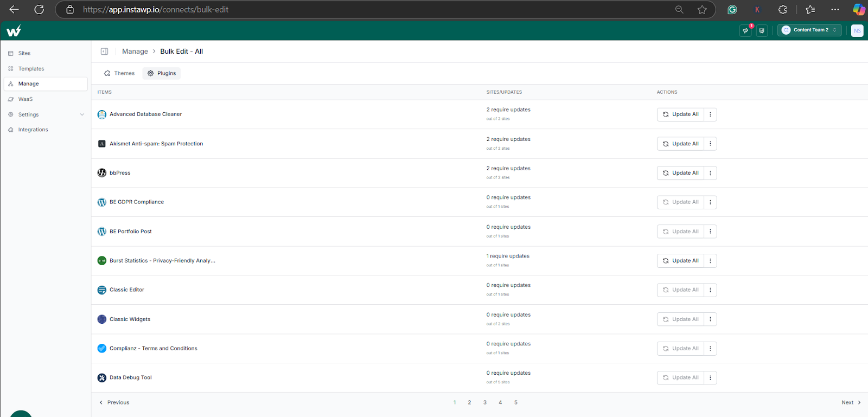Go back with the browser back arrow
This screenshot has width=868, height=417.
coord(14,9)
